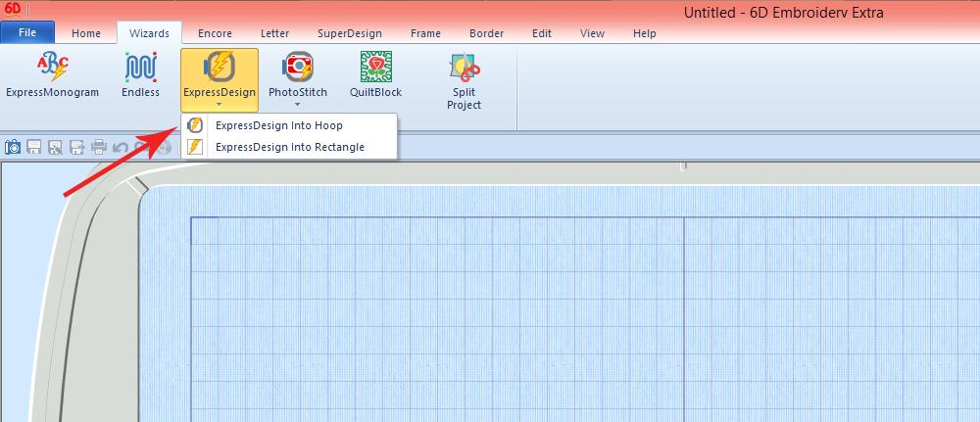Open the Help tab
This screenshot has height=422, width=980.
point(645,33)
